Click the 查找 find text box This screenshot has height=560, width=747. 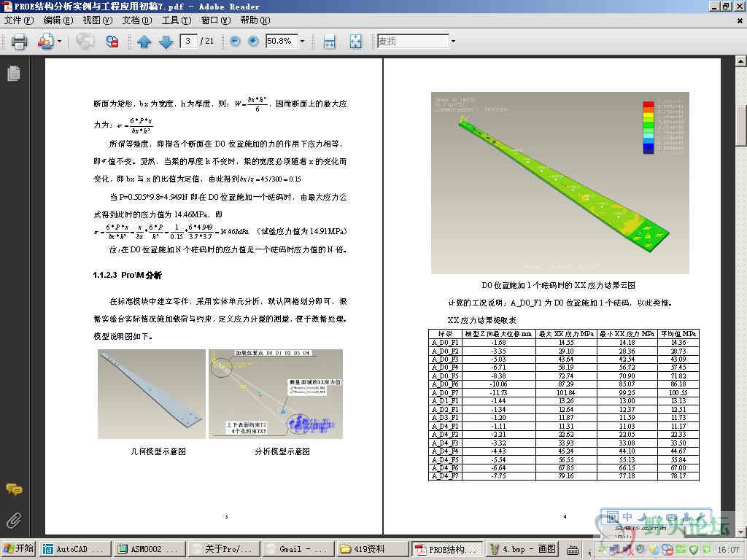413,42
